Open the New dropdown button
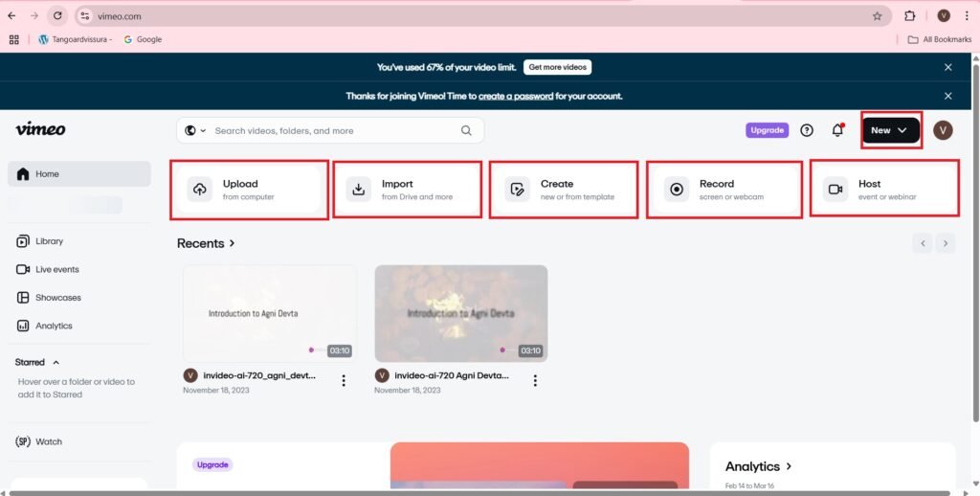This screenshot has height=496, width=980. pyautogui.click(x=891, y=130)
